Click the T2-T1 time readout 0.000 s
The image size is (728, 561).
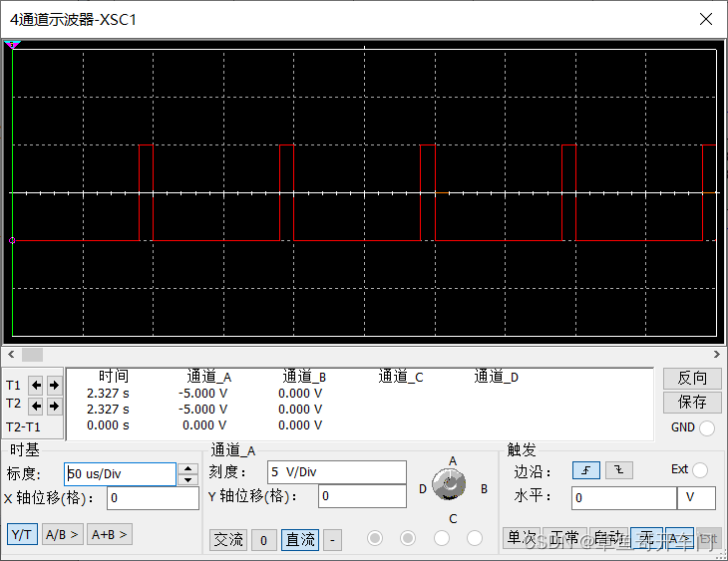[108, 425]
